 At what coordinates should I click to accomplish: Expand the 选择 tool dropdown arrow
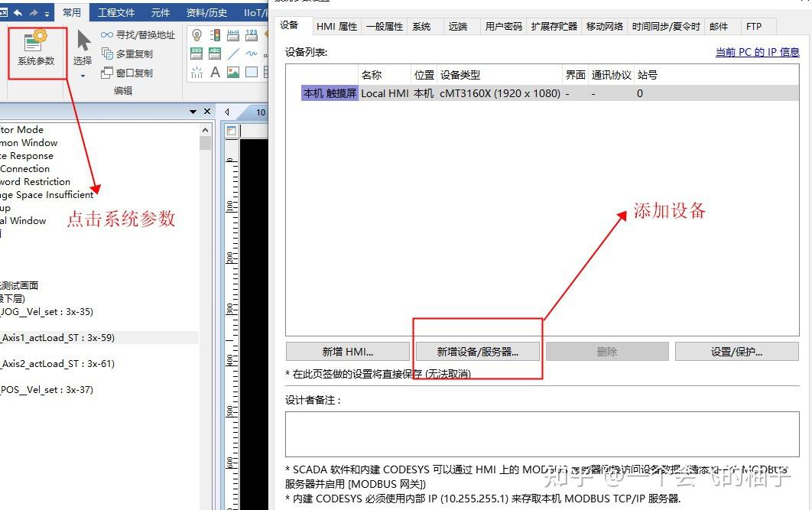click(83, 76)
